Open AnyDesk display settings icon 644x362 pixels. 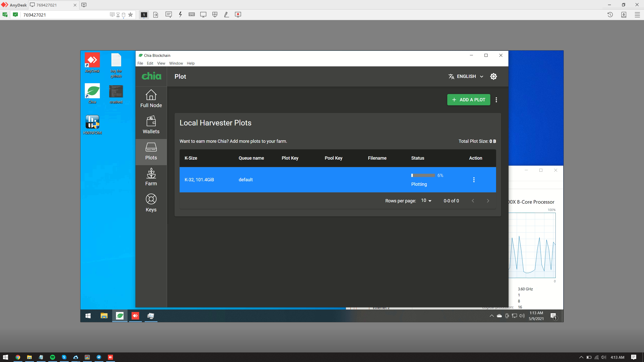coord(203,15)
